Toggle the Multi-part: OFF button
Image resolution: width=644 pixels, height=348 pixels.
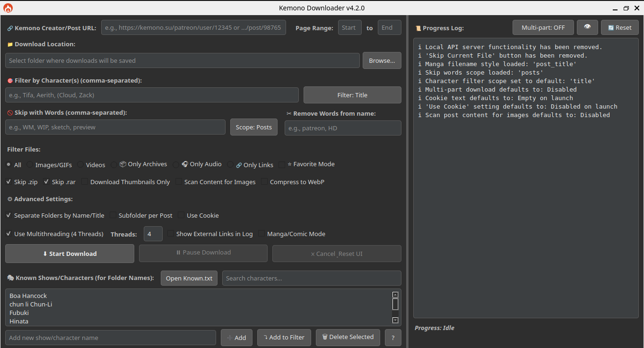pos(543,27)
